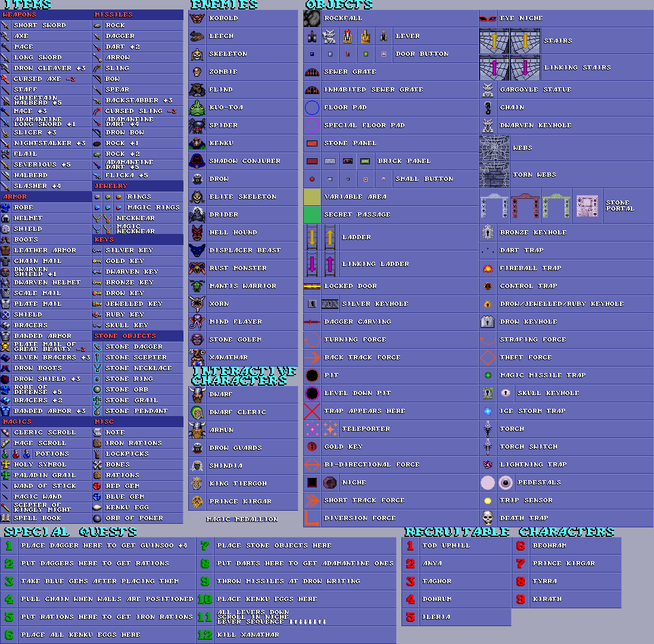
Task: Click the Diversion Force arrow icon
Action: click(x=312, y=518)
